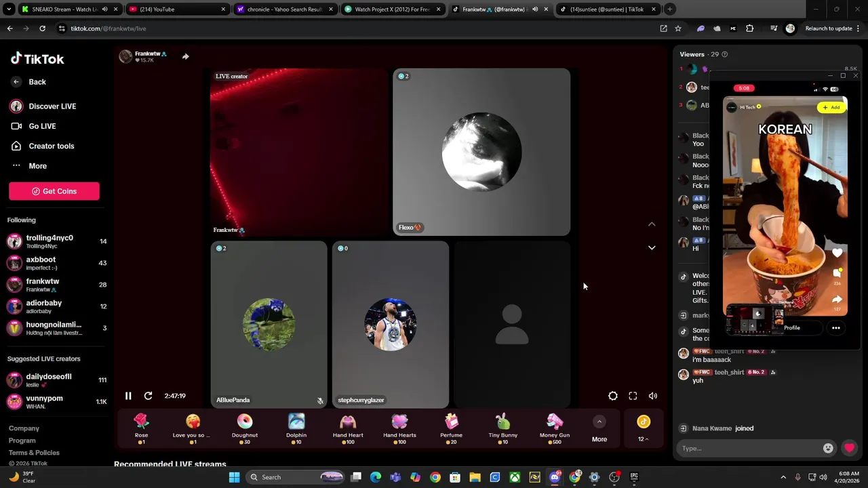
Task: Go Back in the TikTok sidebar
Action: click(29, 82)
